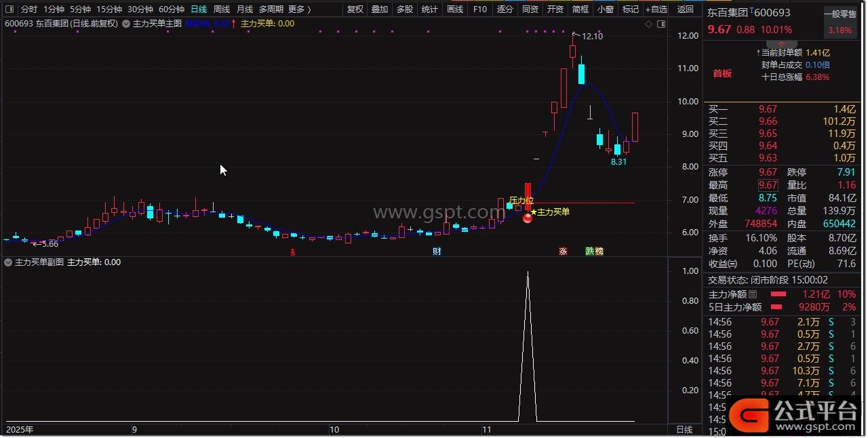Open the 主力净额 detail list icon
868x438 pixels.
(753, 295)
